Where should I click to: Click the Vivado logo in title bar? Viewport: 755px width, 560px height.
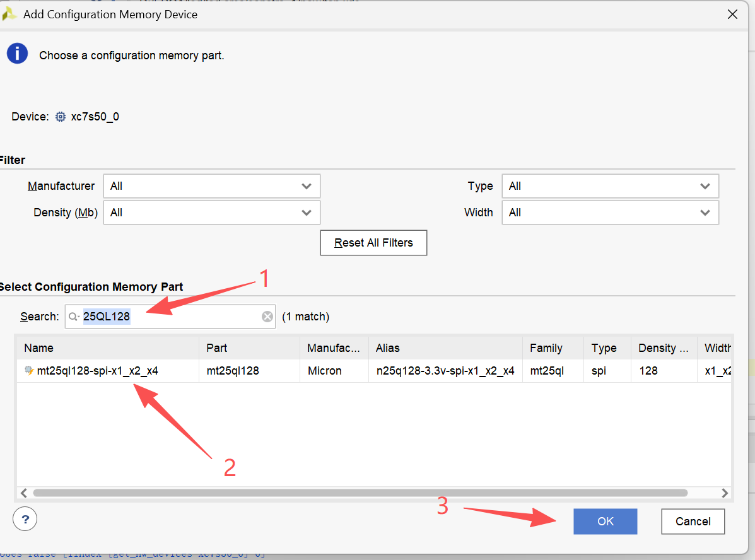[10, 14]
